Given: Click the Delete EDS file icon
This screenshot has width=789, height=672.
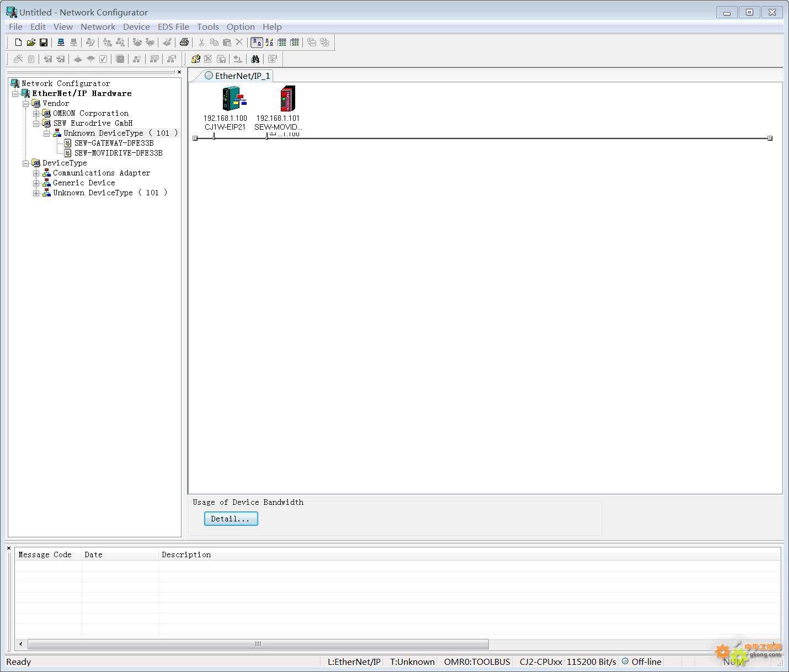Looking at the screenshot, I should coord(208,59).
